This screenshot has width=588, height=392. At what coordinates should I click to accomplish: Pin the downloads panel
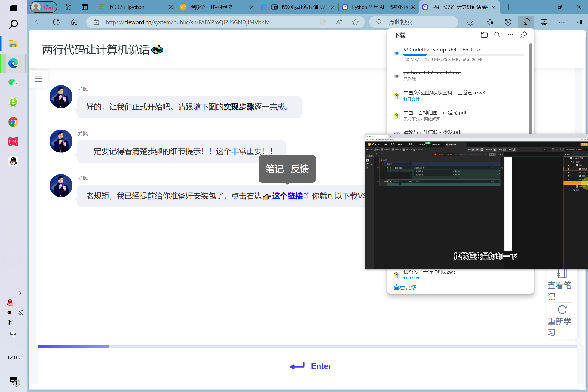coord(523,35)
